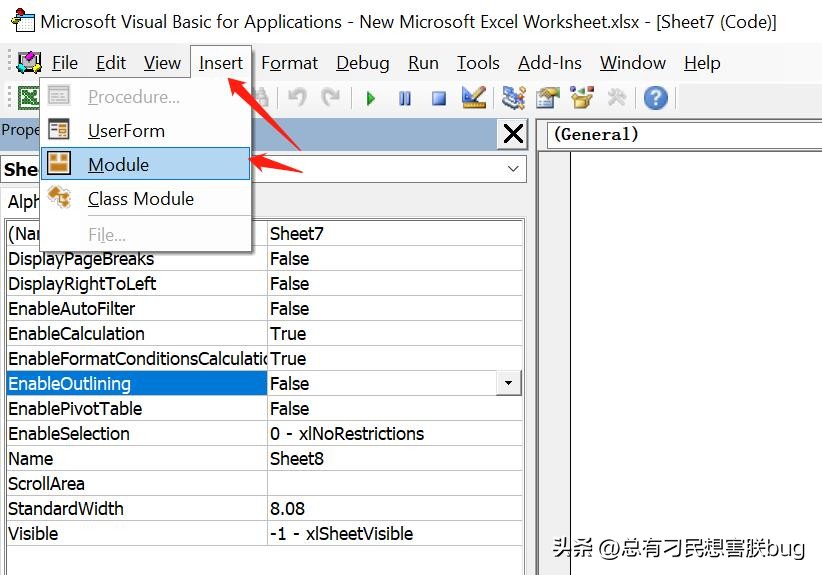Click the Toolbox icon
The image size is (822, 575).
tap(616, 97)
